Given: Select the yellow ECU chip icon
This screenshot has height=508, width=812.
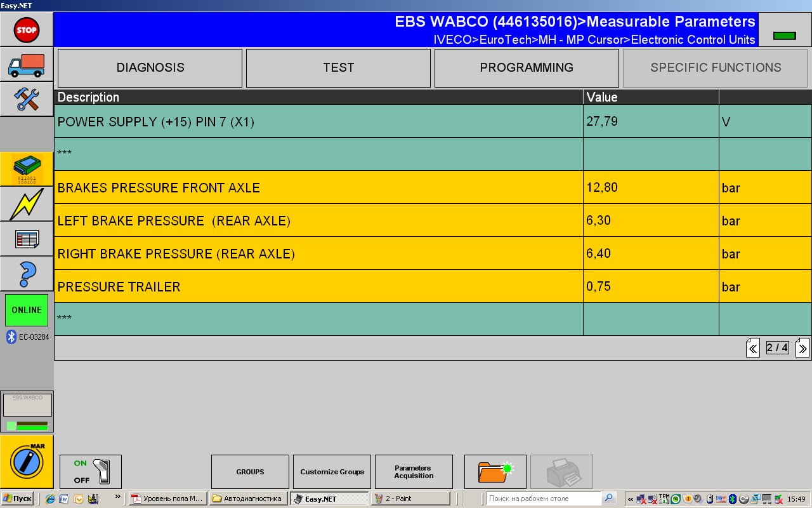Looking at the screenshot, I should pos(27,169).
